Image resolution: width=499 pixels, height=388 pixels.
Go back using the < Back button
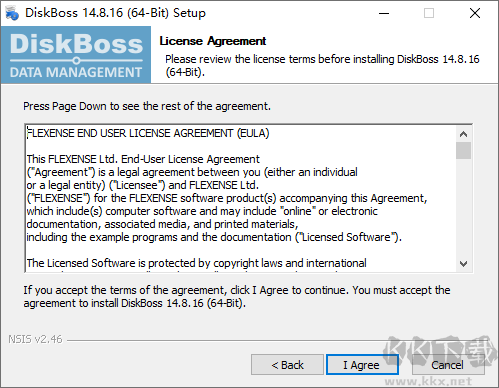(x=287, y=365)
